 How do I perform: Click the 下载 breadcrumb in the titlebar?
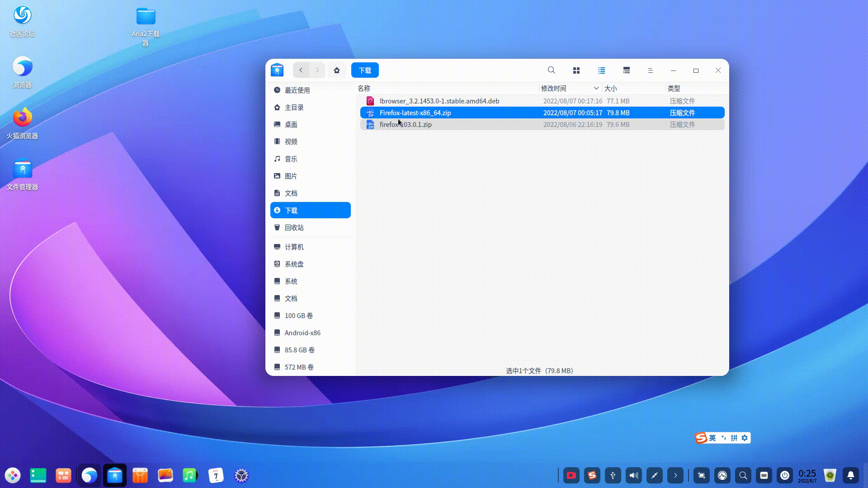(364, 70)
